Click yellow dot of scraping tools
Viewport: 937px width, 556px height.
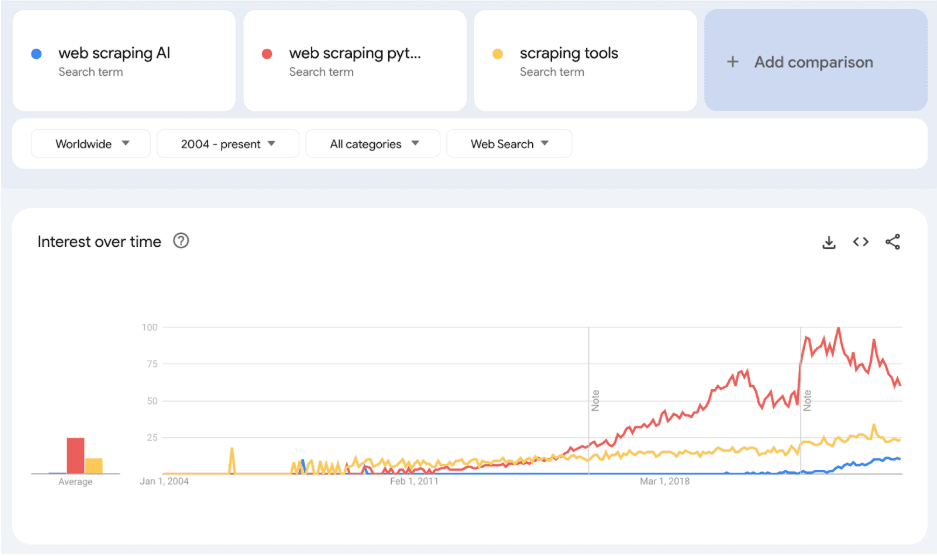[x=497, y=54]
